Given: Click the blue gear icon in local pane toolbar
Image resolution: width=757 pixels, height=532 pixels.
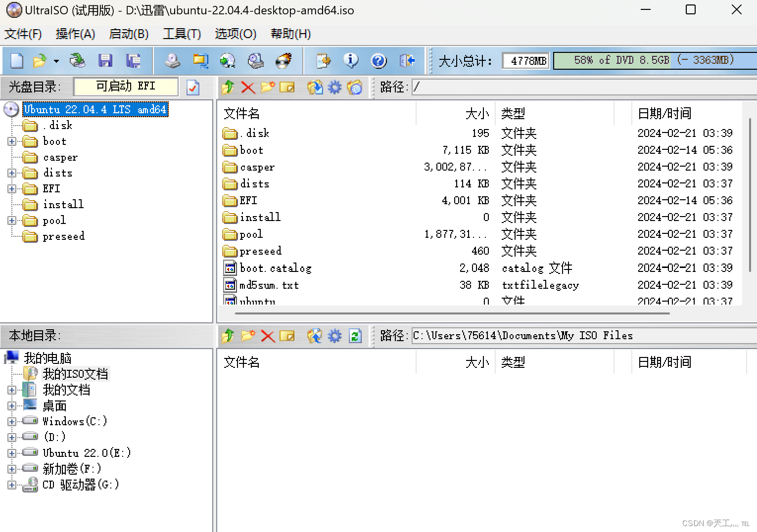Looking at the screenshot, I should coord(335,336).
